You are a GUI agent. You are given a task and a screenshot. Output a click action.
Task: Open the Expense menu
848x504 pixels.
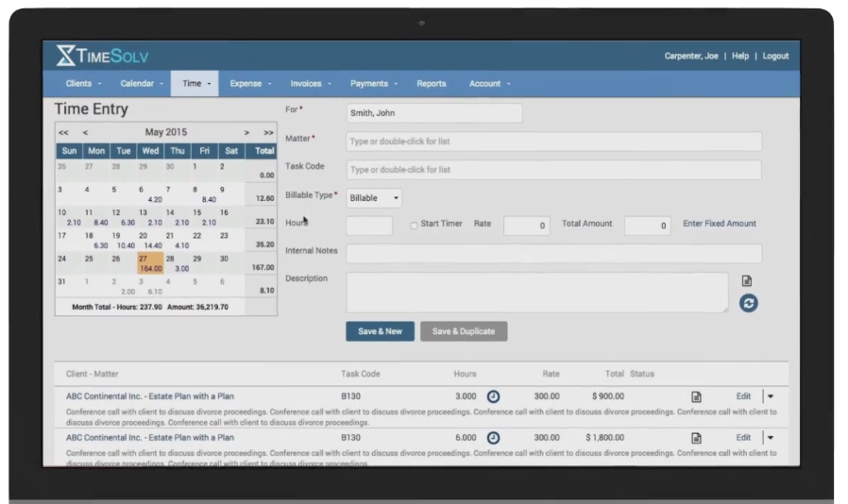pyautogui.click(x=250, y=83)
